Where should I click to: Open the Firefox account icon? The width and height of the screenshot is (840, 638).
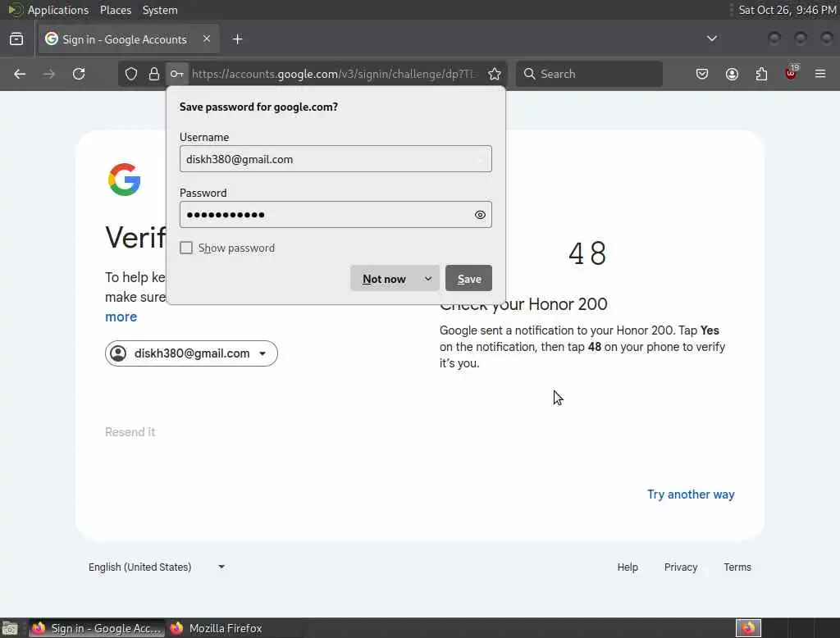point(732,74)
